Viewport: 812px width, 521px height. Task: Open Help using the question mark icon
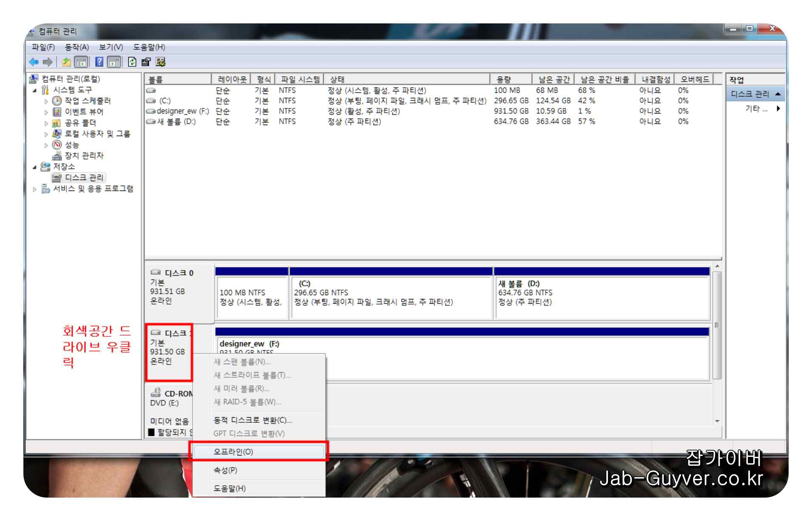(x=99, y=62)
